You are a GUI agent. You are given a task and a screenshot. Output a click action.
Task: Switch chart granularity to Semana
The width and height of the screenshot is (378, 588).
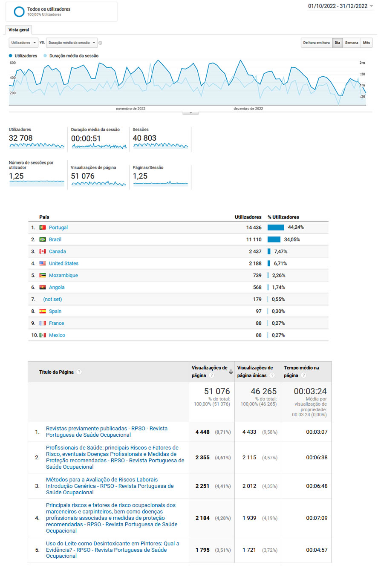(x=352, y=43)
